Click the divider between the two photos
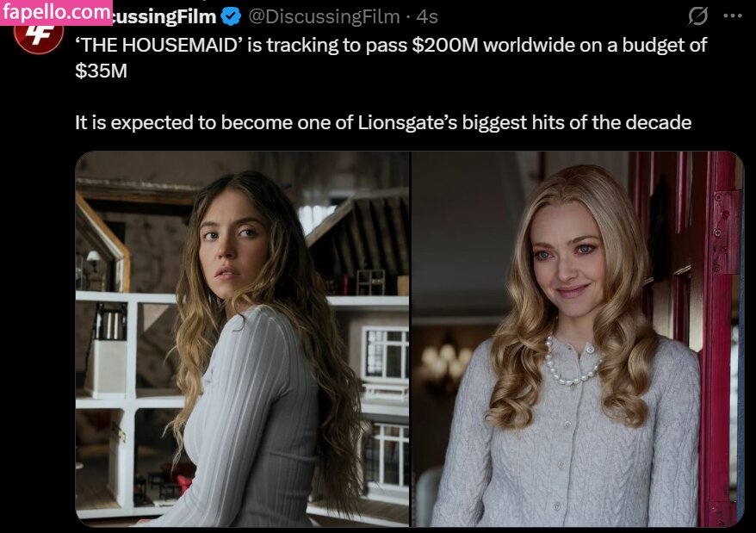The image size is (756, 533). 411,339
